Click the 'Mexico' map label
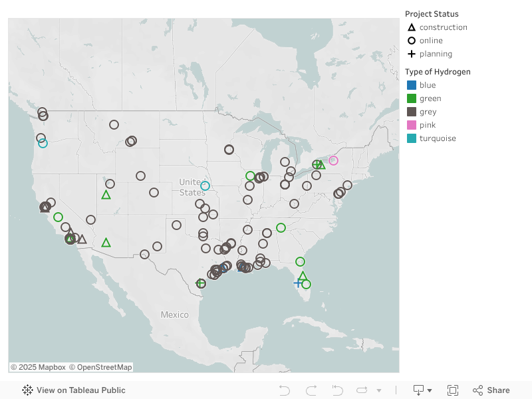The image size is (532, 399). point(175,315)
